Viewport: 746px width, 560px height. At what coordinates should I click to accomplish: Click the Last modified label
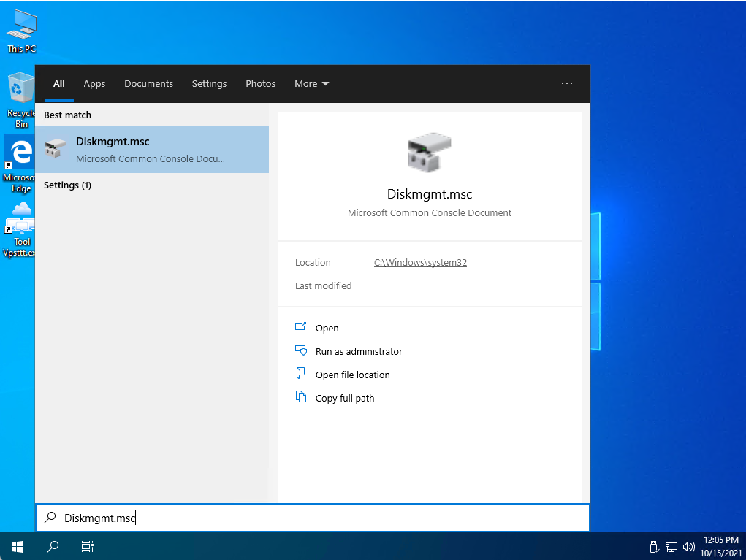click(x=323, y=285)
